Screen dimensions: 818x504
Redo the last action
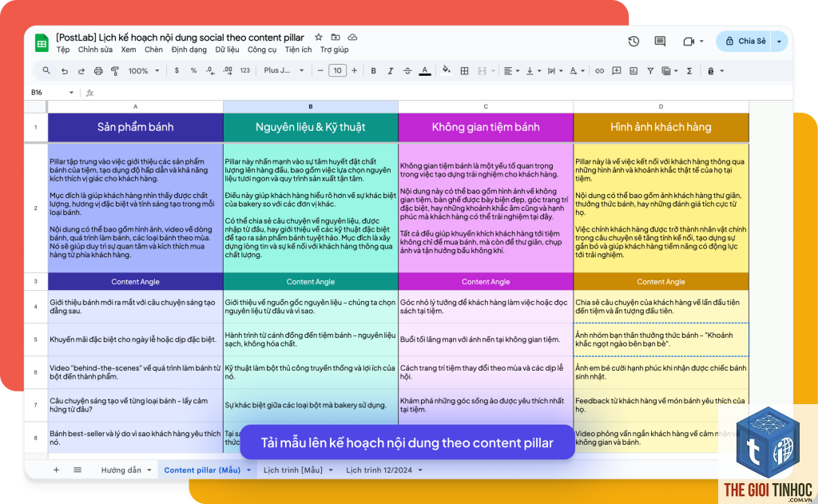point(81,71)
